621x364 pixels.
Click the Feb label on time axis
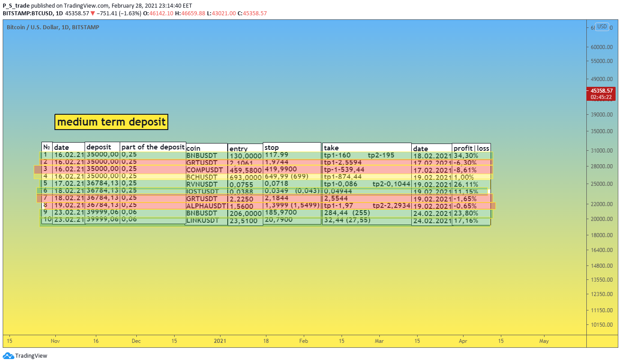[304, 341]
